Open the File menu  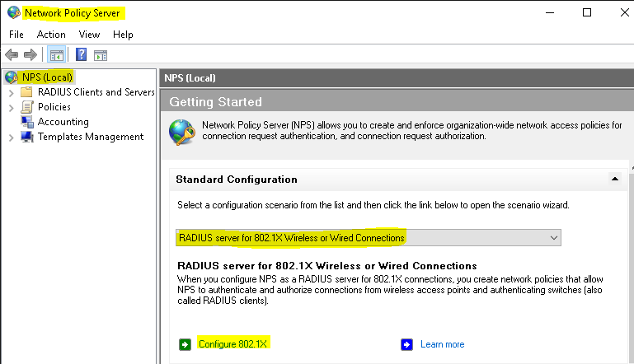[x=16, y=35]
